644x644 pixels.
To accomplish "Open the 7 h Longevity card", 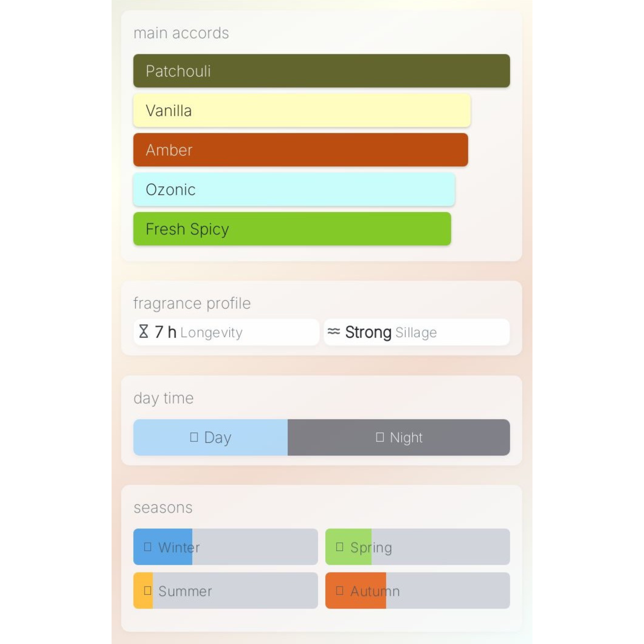I will 226,332.
